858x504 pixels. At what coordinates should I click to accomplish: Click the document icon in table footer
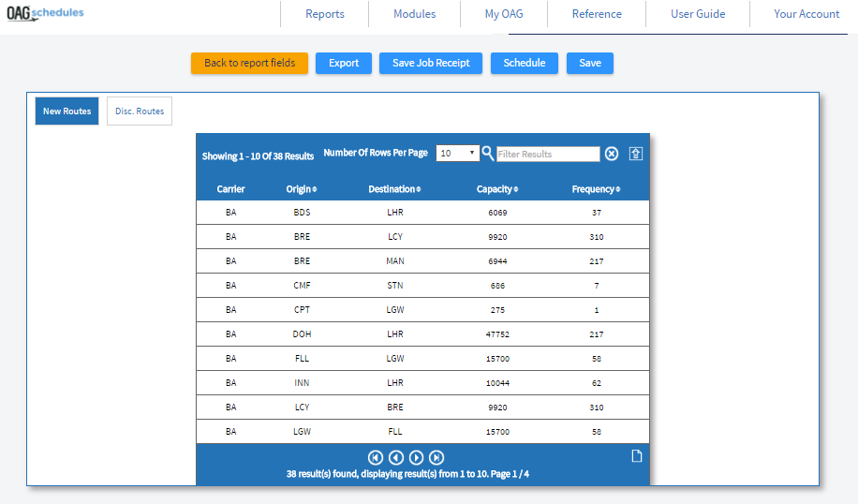[x=636, y=456]
